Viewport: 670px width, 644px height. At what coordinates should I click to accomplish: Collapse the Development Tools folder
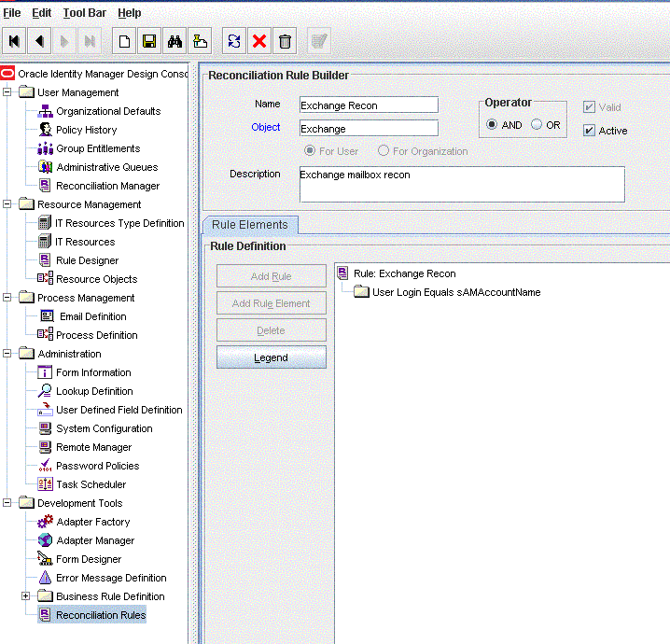point(7,502)
